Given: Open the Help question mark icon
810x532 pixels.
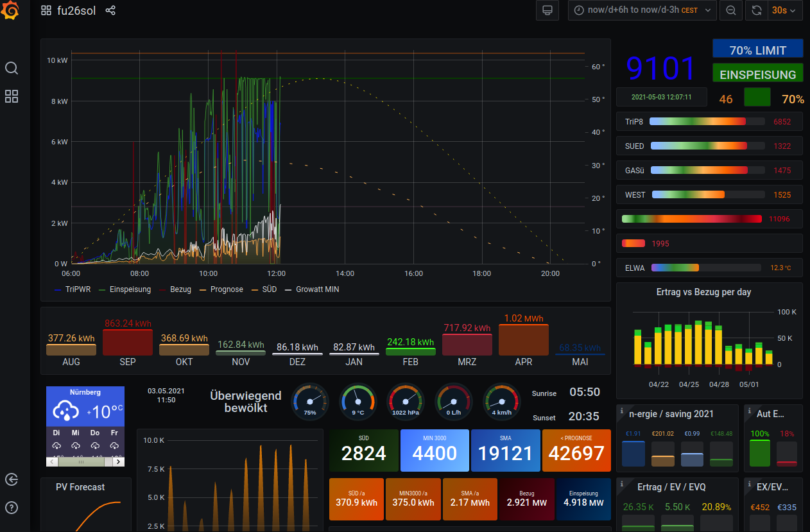Looking at the screenshot, I should pos(12,508).
